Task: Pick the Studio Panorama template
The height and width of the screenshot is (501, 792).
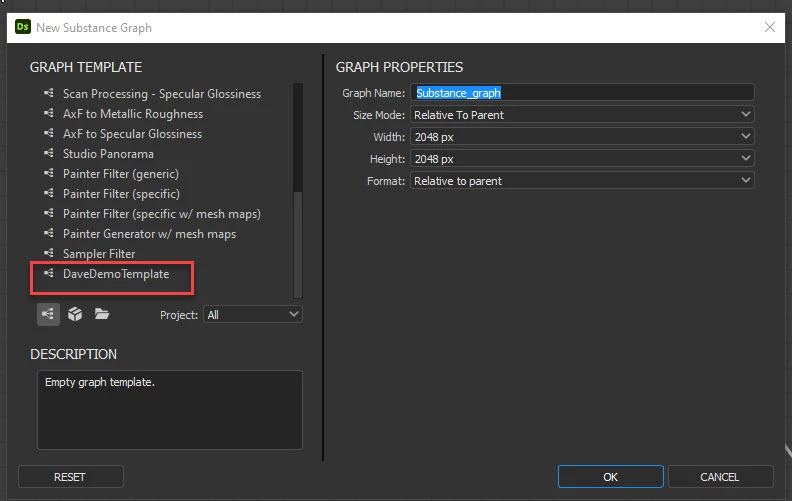Action: pos(108,154)
